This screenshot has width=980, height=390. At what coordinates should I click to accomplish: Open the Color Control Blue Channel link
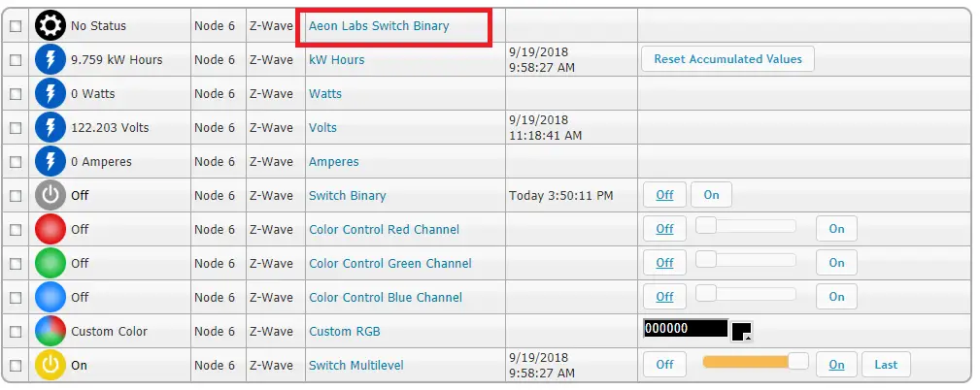click(384, 298)
